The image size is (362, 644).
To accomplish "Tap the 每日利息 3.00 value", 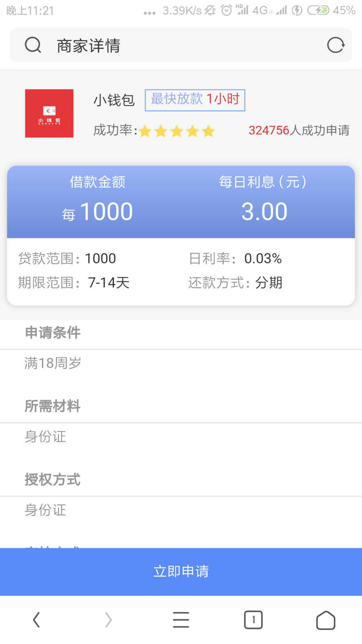I will (264, 212).
